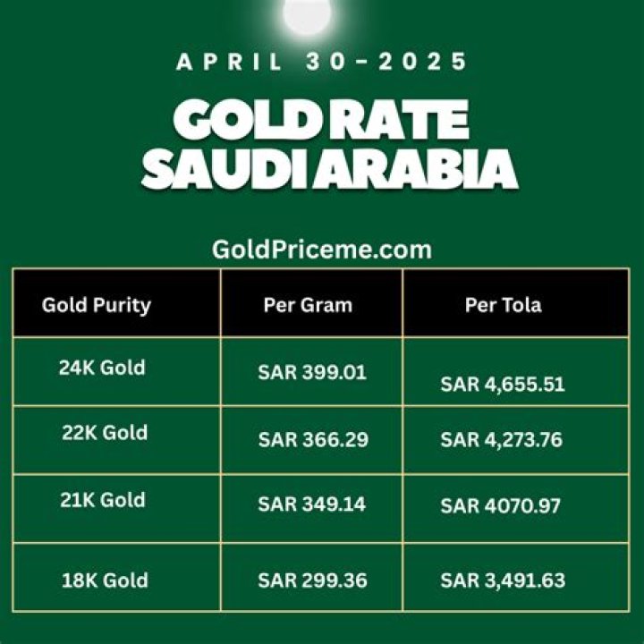
Task: Click the APRIL 30-2025 date text
Action: [322, 62]
